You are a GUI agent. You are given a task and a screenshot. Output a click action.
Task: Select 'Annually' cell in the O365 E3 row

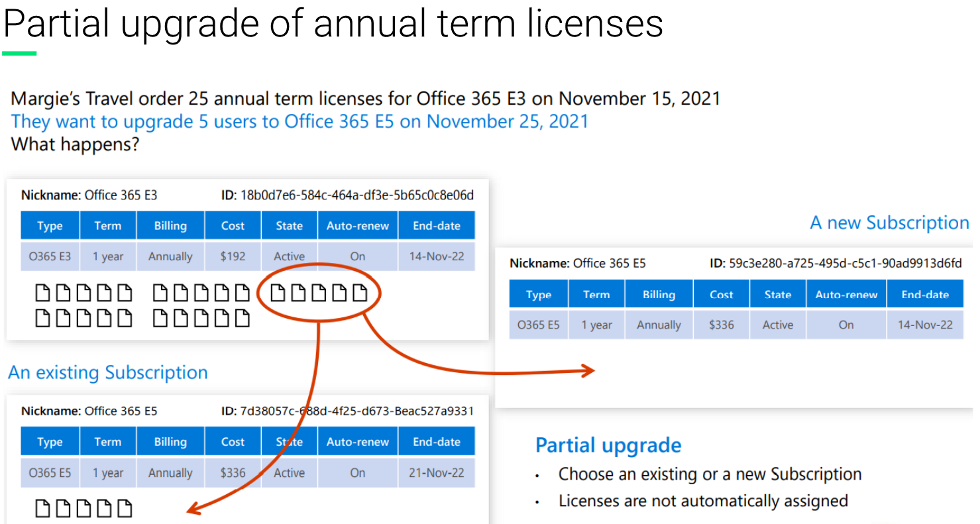pos(170,256)
